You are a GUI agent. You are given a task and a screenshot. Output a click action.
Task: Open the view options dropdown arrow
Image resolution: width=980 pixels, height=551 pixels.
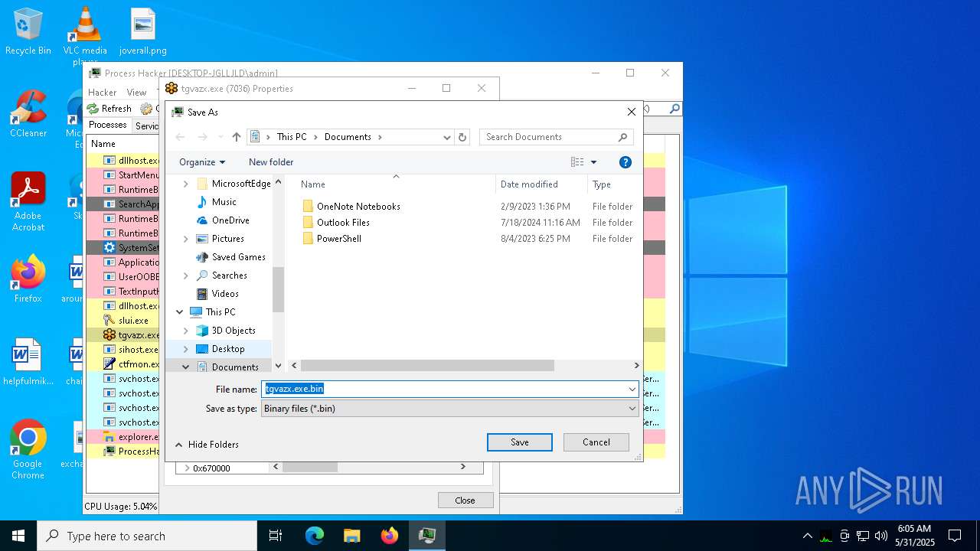point(593,162)
